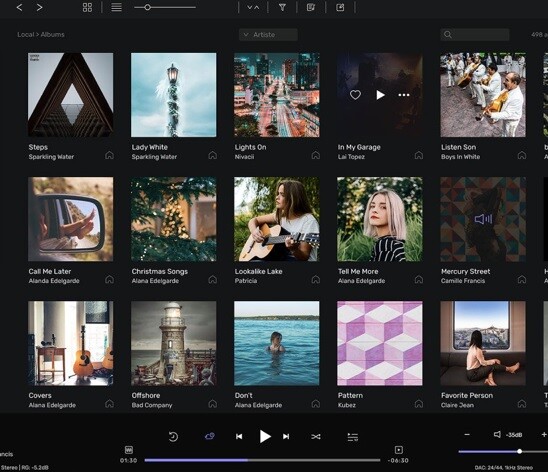The image size is (548, 472).
Task: Adjust the thumbnail size slider
Action: click(x=165, y=7)
